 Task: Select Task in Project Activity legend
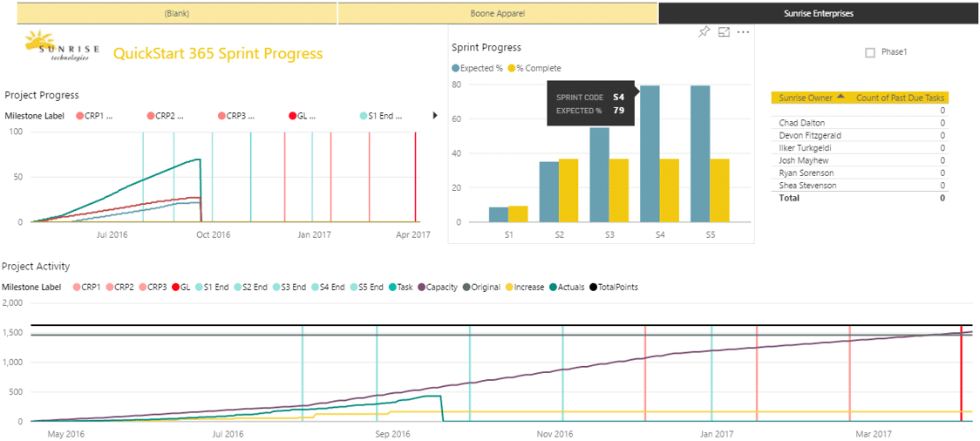click(400, 288)
